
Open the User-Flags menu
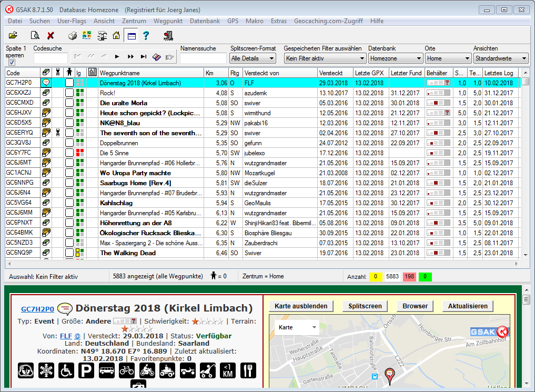(72, 21)
